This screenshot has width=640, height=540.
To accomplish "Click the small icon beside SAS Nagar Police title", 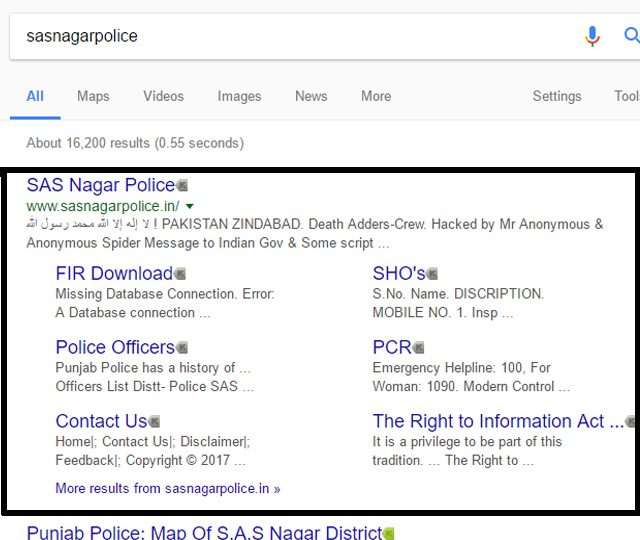I will (x=182, y=186).
